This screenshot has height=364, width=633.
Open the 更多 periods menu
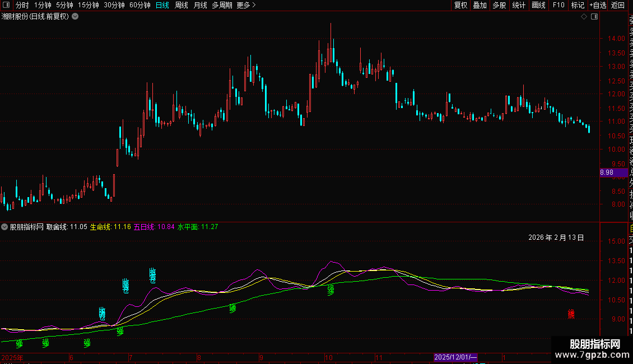[246, 6]
